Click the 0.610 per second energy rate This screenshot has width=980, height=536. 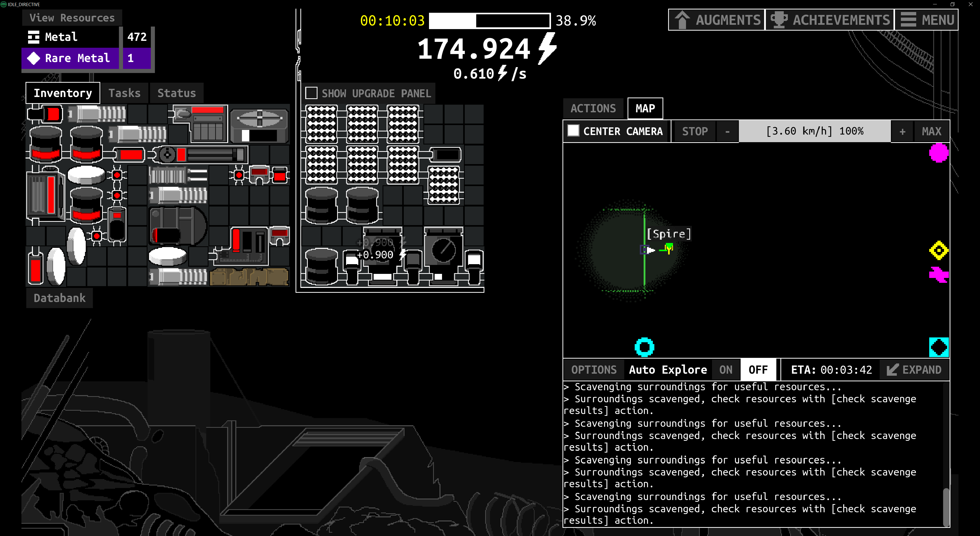tap(489, 73)
